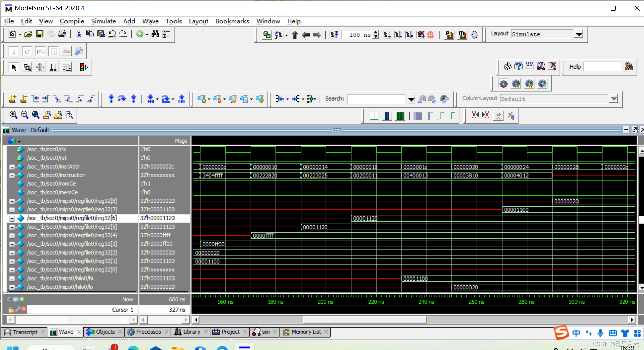This screenshot has height=350, width=644.
Task: Click the Zoom Full icon
Action: tap(36, 115)
